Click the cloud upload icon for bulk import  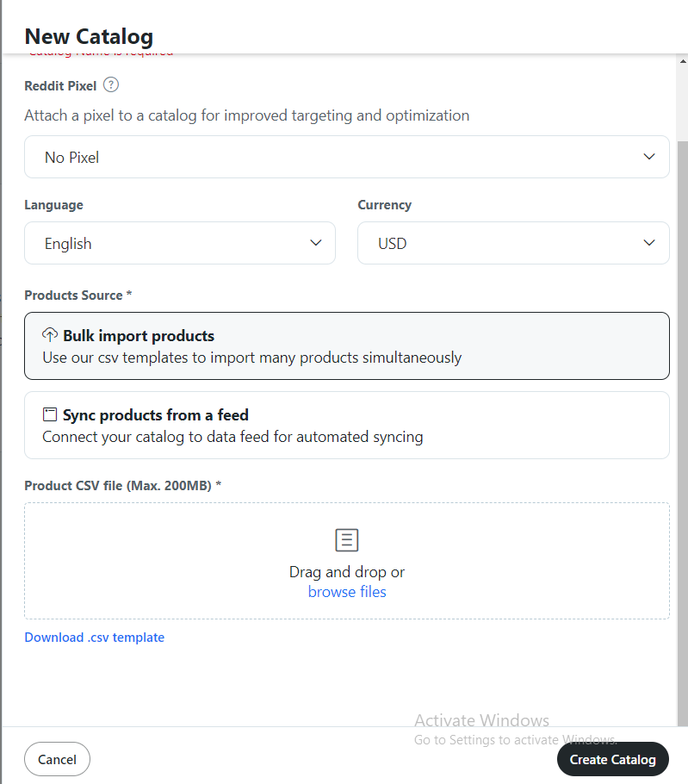(50, 335)
